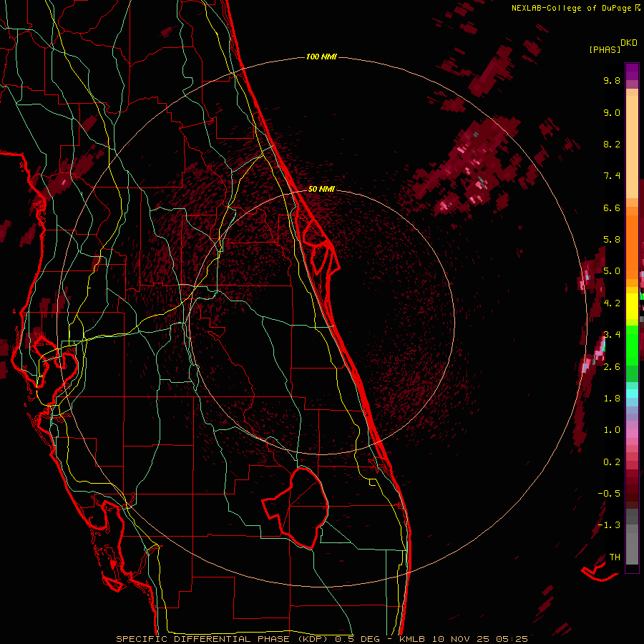Click the 6.6 scale value

coord(612,208)
